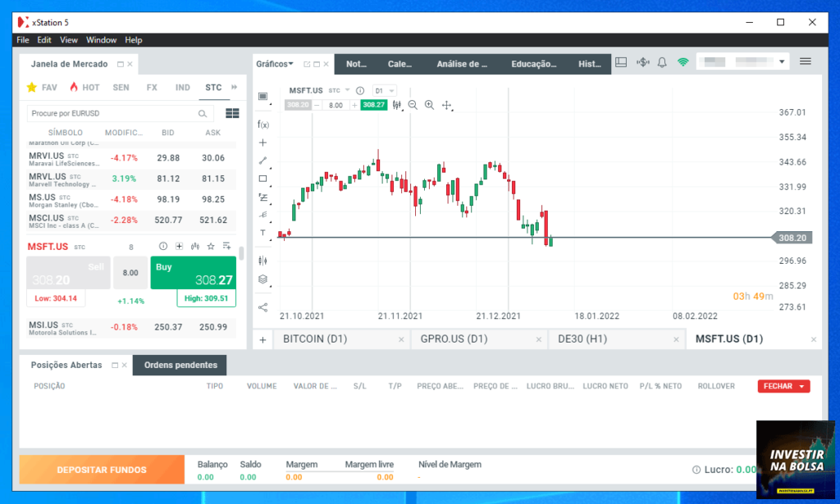The height and width of the screenshot is (504, 840).
Task: Switch to the HOT market tab
Action: 85,87
